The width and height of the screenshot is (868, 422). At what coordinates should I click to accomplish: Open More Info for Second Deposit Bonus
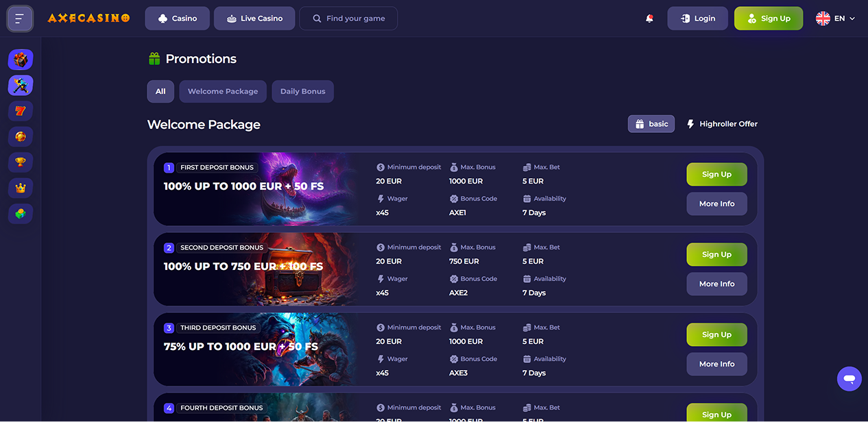(716, 284)
